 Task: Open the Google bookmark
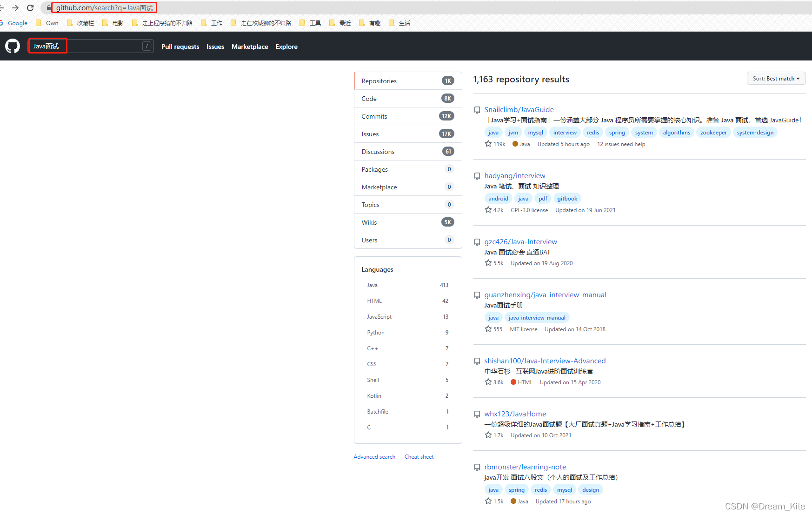pyautogui.click(x=13, y=23)
